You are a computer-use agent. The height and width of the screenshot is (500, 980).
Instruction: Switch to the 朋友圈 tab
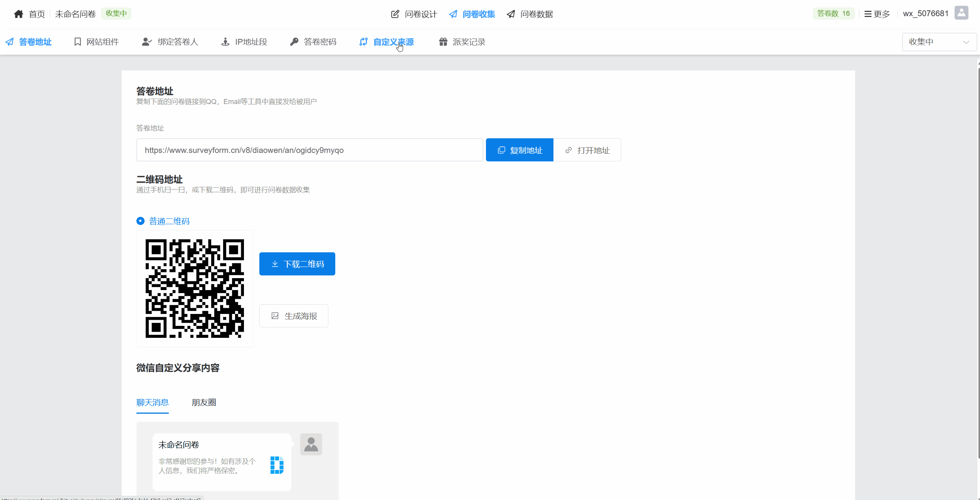204,403
